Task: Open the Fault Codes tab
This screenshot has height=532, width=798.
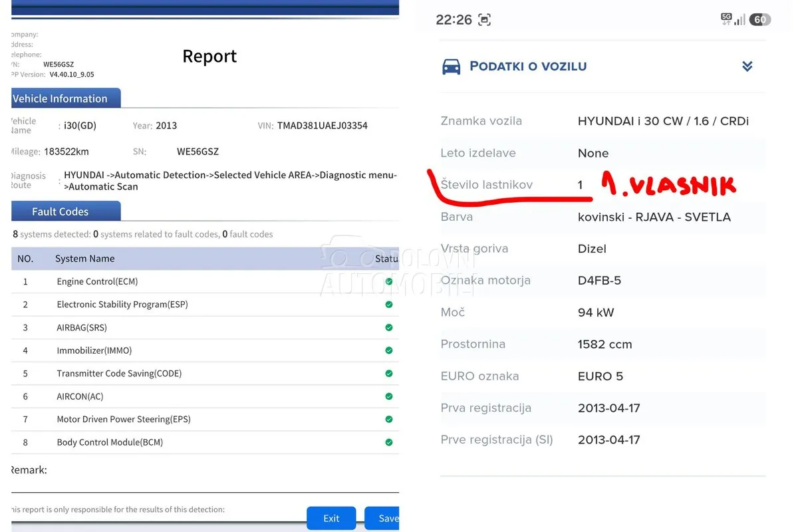Action: pyautogui.click(x=65, y=211)
